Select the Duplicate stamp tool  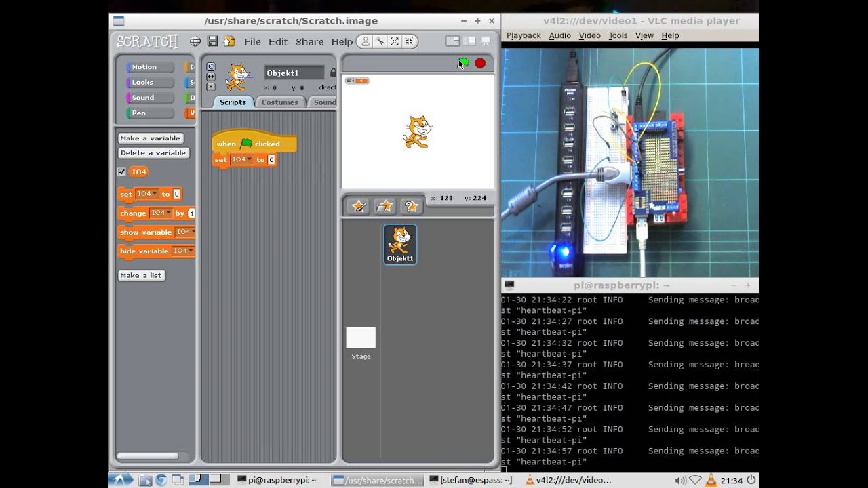[366, 41]
